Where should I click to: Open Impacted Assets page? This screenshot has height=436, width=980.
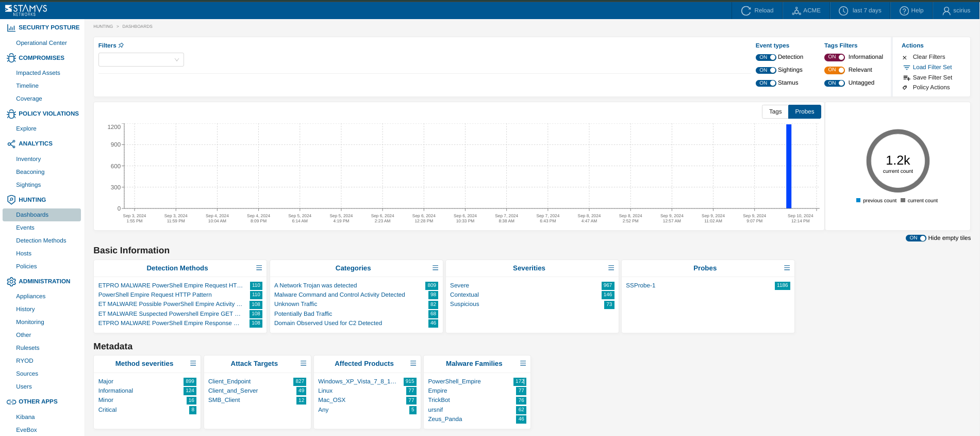[38, 73]
